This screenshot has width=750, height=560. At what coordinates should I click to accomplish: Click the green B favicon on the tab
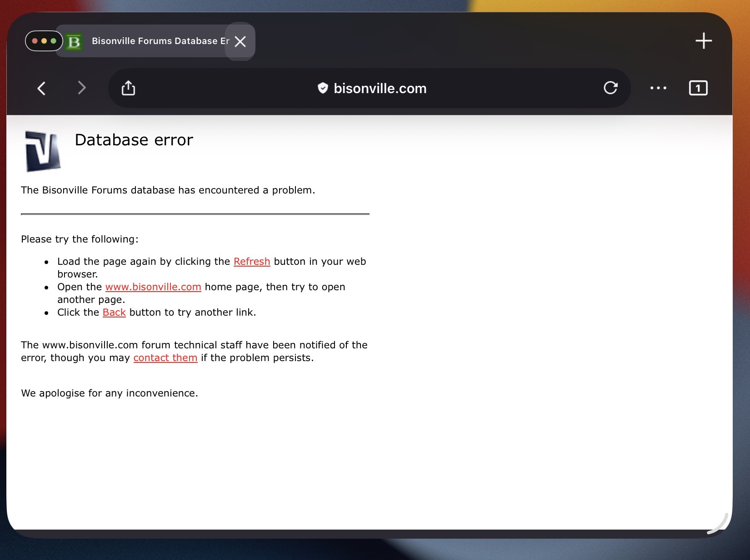(74, 42)
